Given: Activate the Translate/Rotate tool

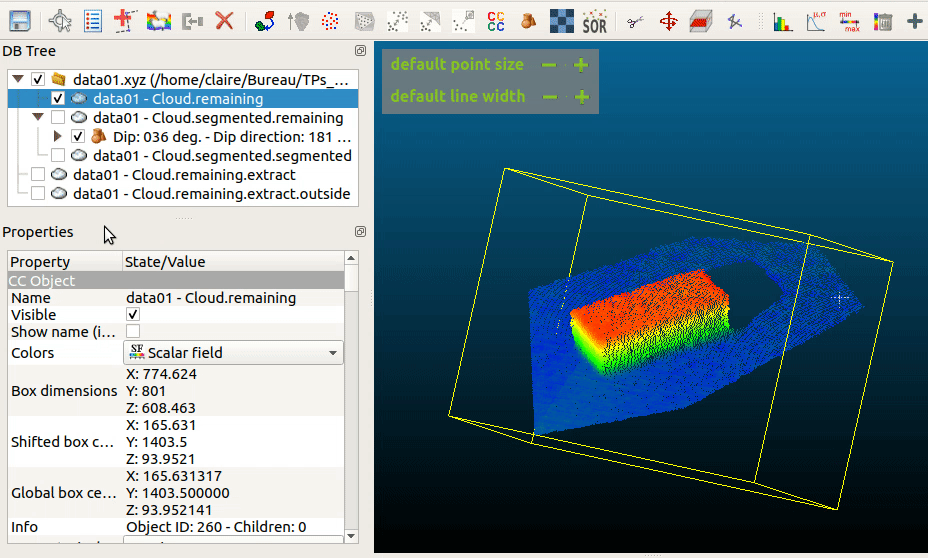Looking at the screenshot, I should coord(669,22).
